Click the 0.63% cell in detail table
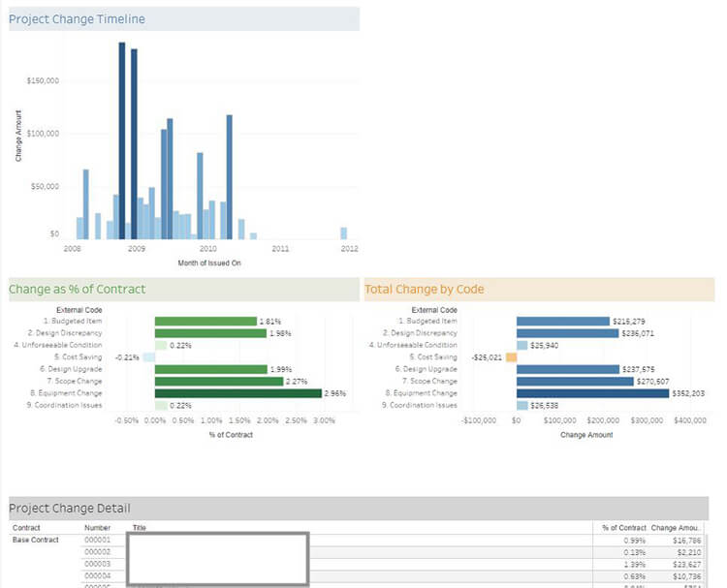727x588 pixels. [635, 576]
